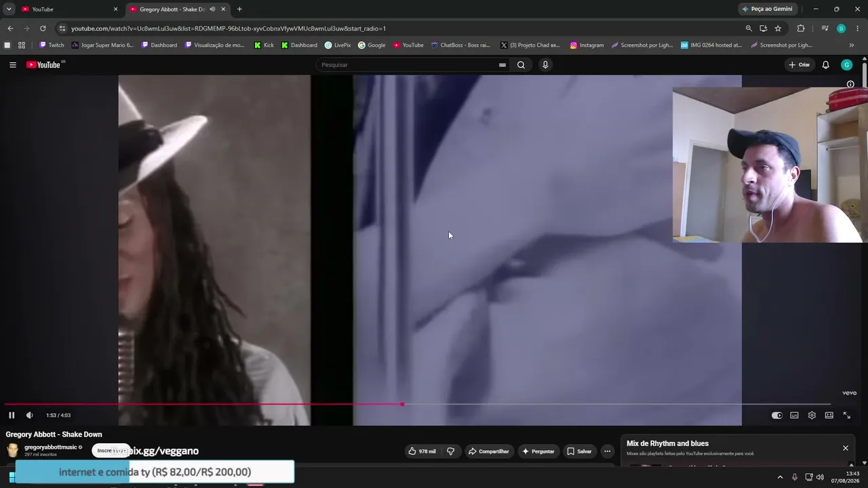Expand the tab search dropdown
This screenshot has height=488, width=868.
pyautogui.click(x=9, y=9)
